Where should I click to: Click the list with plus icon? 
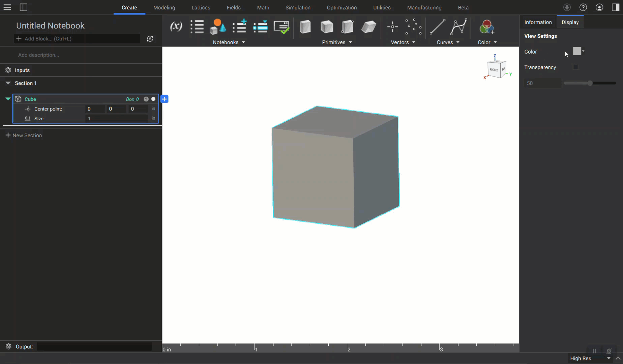click(x=239, y=27)
